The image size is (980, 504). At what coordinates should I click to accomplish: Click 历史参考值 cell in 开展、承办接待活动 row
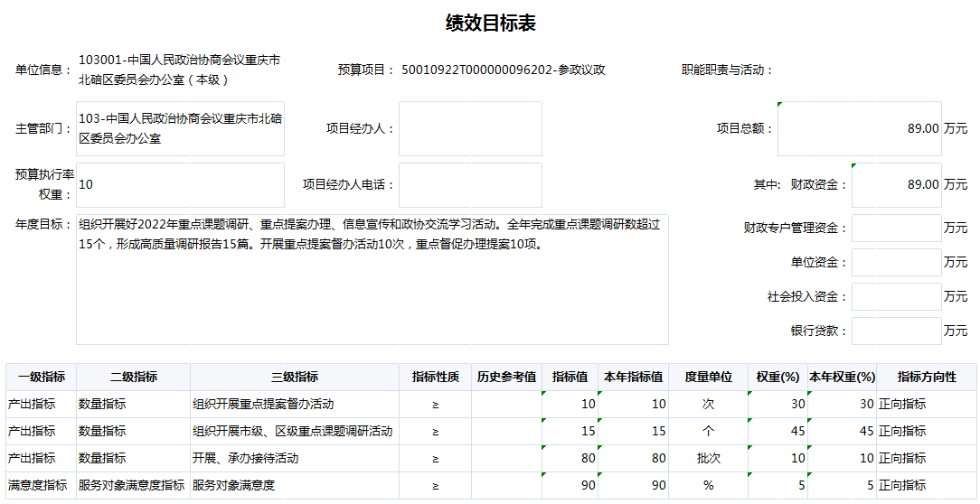pos(506,458)
